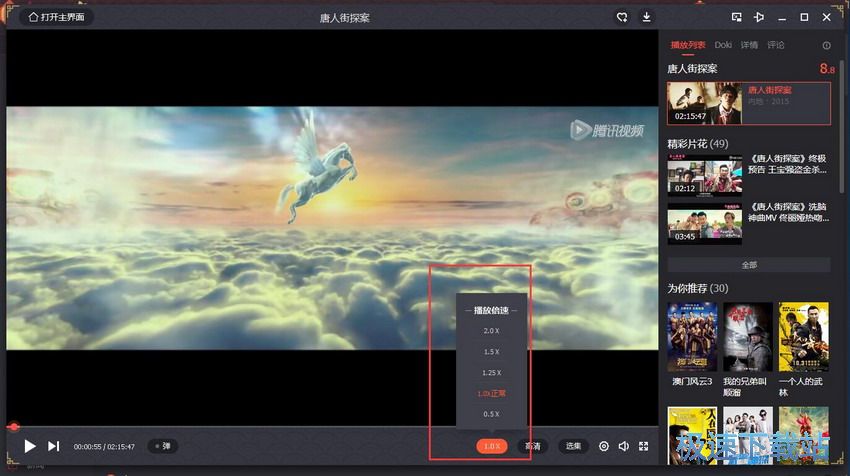This screenshot has width=850, height=476.
Task: Skip to the next video
Action: coord(53,446)
